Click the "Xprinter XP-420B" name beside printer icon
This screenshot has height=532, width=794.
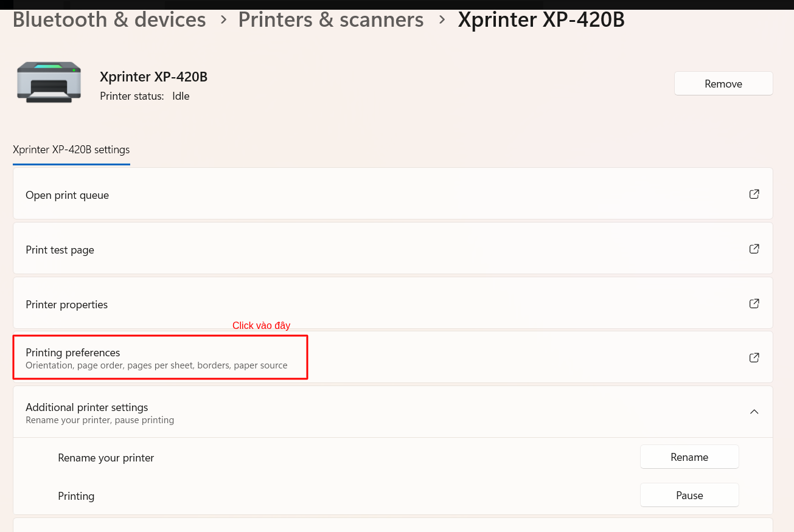tap(154, 77)
